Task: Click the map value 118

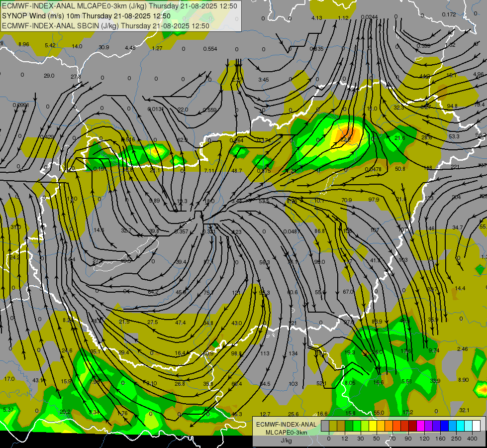Action: (x=428, y=168)
